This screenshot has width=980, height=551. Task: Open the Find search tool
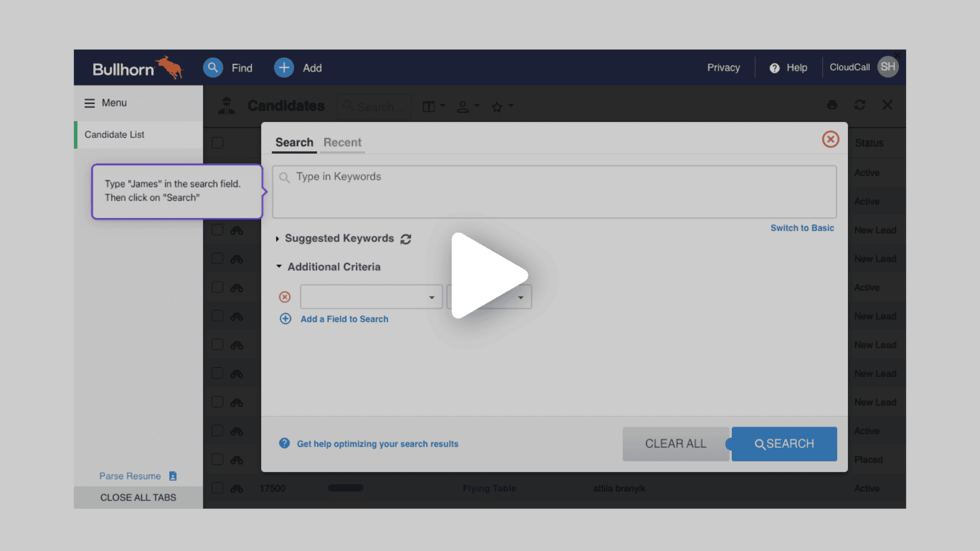(x=212, y=67)
